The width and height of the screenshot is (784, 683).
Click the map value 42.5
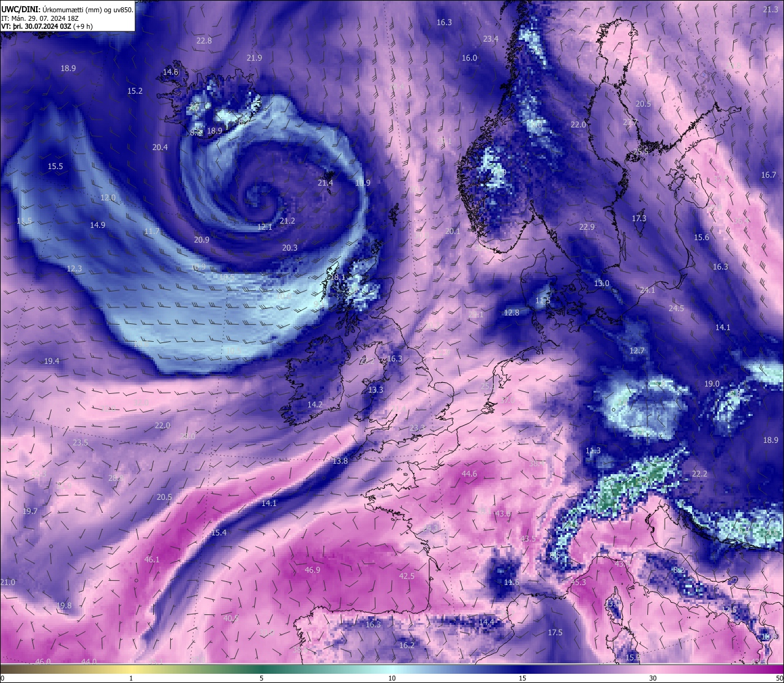407,576
